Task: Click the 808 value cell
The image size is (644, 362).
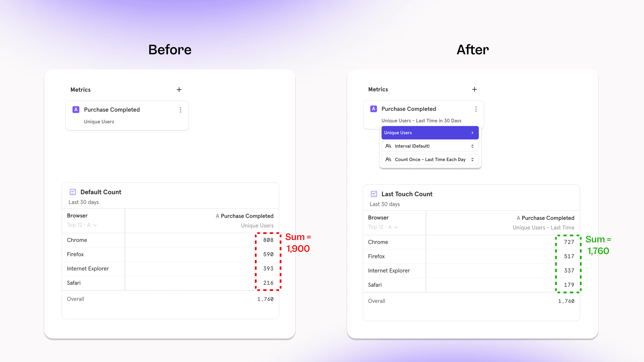Action: point(268,240)
